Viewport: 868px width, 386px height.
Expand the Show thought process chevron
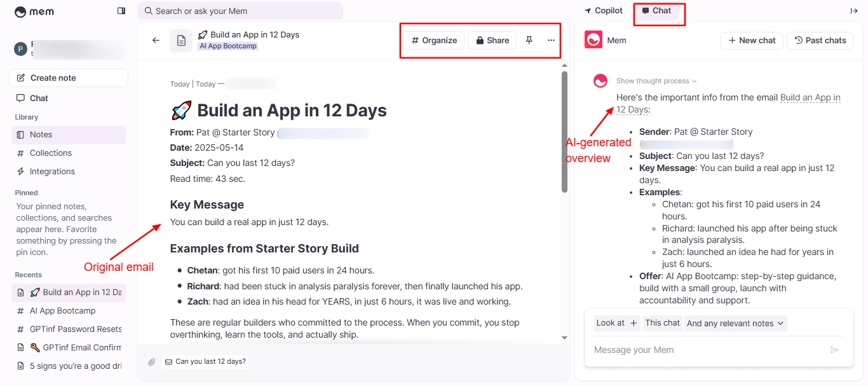point(695,81)
